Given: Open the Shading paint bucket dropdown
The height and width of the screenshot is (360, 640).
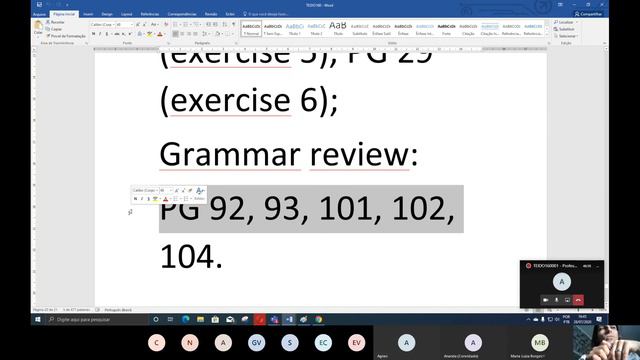Looking at the screenshot, I should [218, 34].
